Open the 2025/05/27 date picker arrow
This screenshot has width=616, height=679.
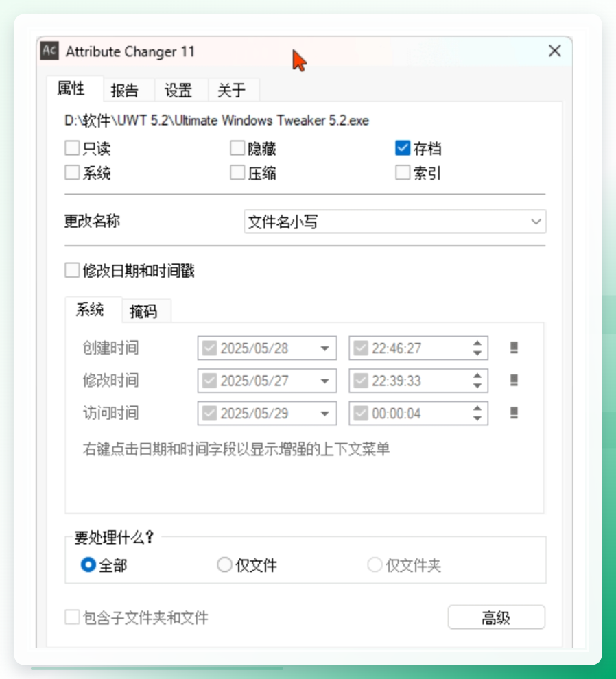coord(324,381)
